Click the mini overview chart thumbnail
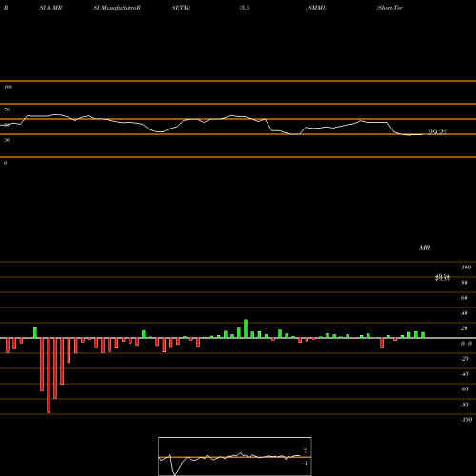 pyautogui.click(x=235, y=456)
